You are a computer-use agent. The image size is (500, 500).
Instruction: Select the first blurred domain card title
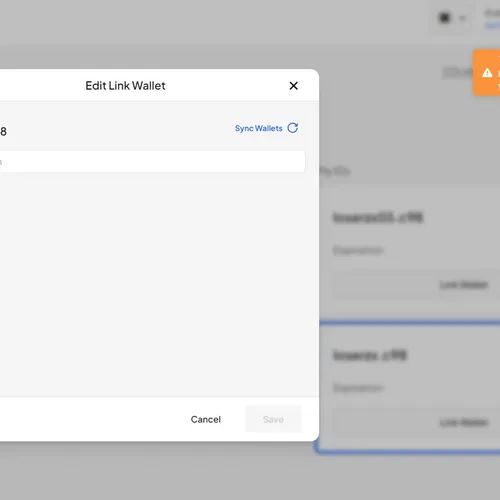click(x=378, y=218)
